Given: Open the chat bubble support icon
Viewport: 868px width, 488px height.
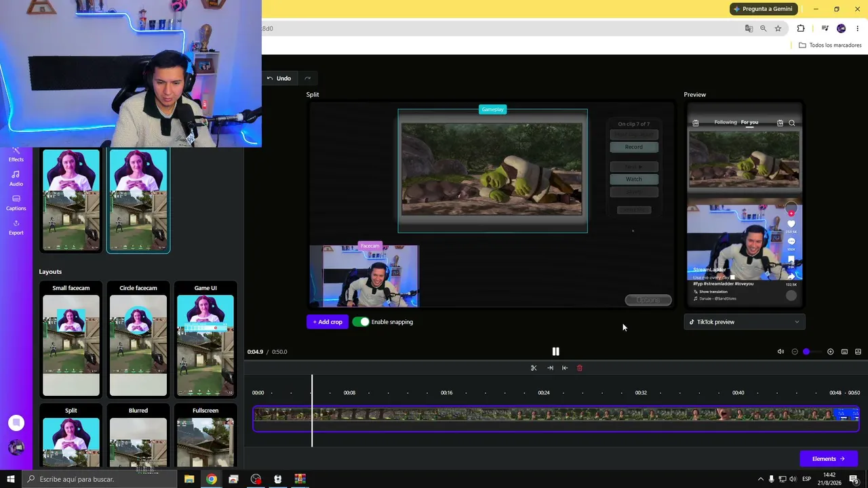Looking at the screenshot, I should click(16, 423).
